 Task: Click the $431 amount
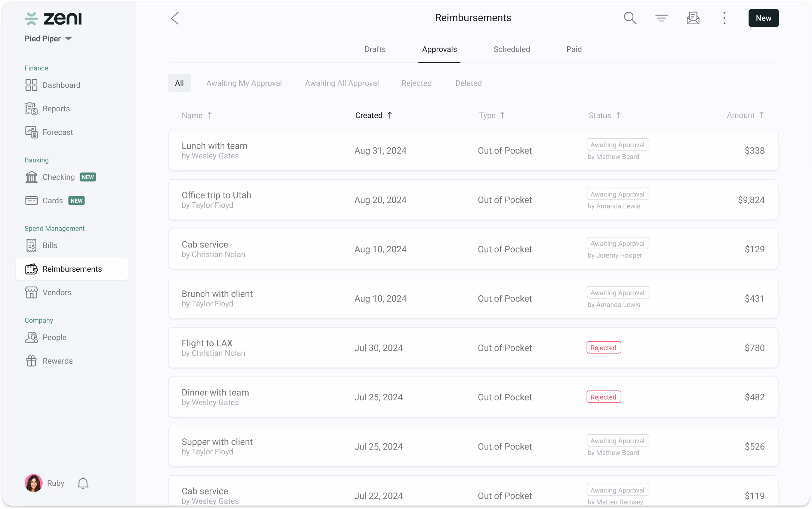pyautogui.click(x=754, y=299)
